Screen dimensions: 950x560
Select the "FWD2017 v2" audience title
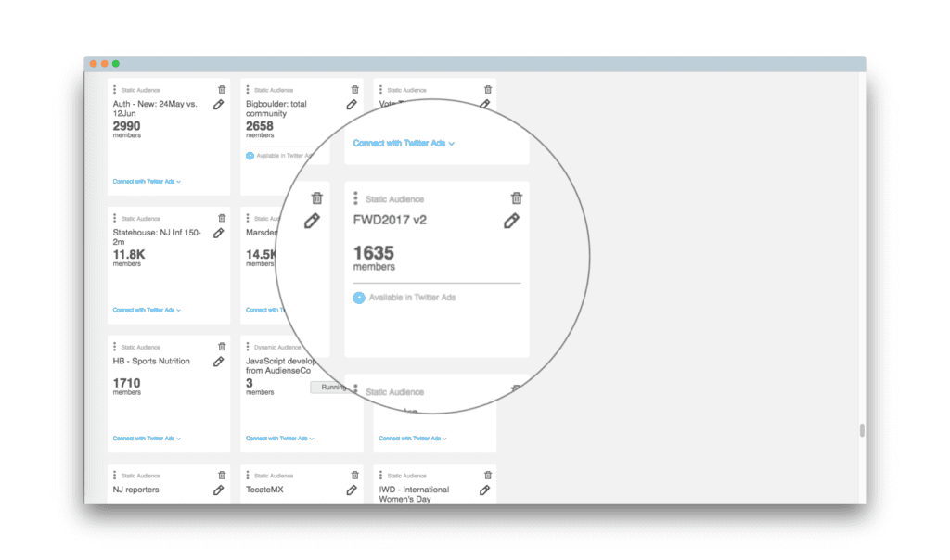pyautogui.click(x=390, y=221)
